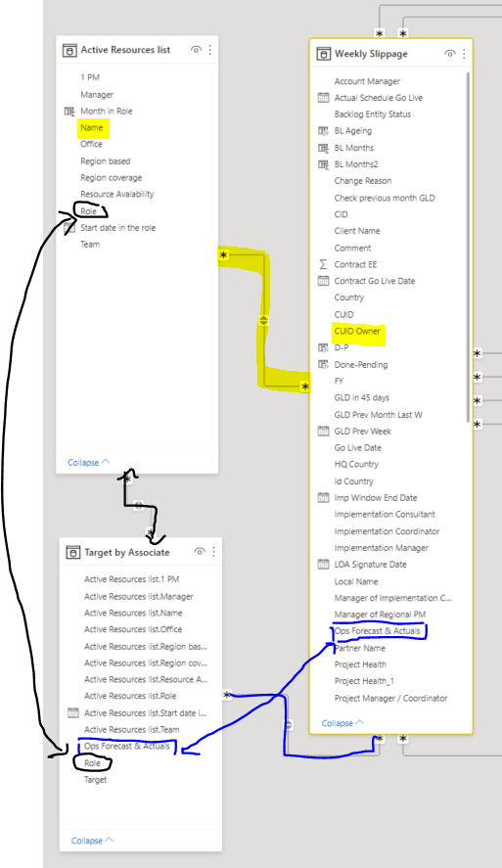Image resolution: width=502 pixels, height=868 pixels.
Task: Select the Team field in Active Resources list
Action: pyautogui.click(x=90, y=244)
